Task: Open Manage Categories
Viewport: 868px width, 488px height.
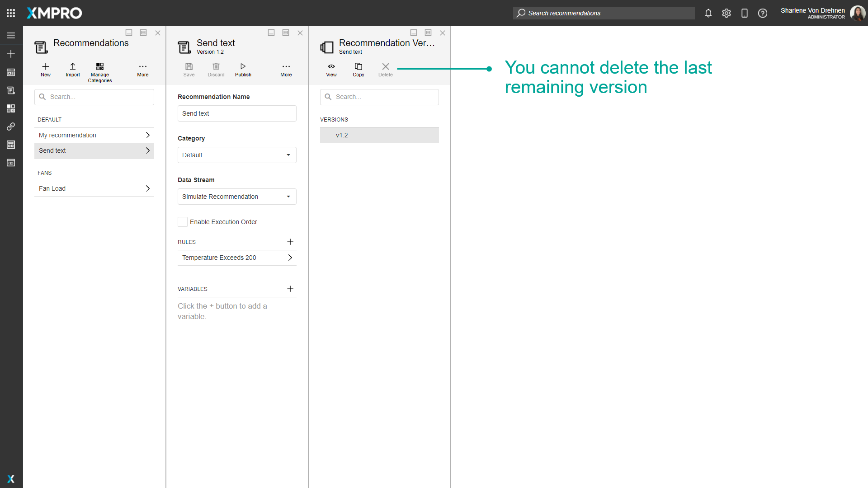Action: (99, 69)
